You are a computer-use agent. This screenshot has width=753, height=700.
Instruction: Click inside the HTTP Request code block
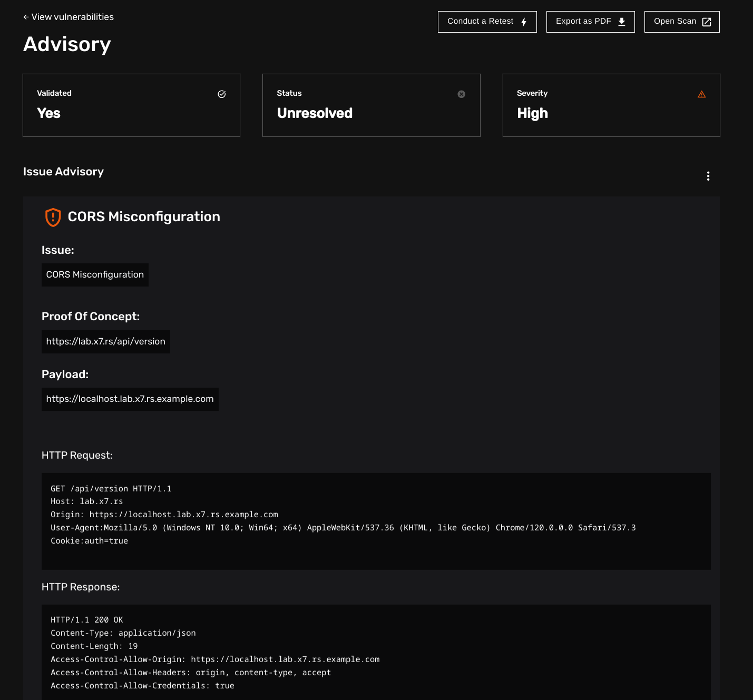coord(376,521)
